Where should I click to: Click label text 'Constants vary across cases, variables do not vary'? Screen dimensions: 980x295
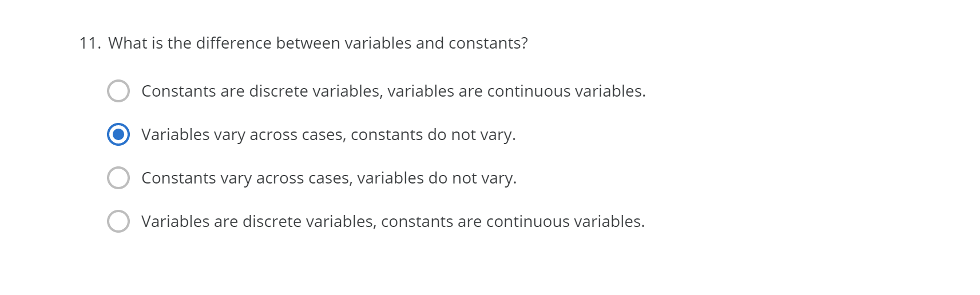(x=329, y=178)
